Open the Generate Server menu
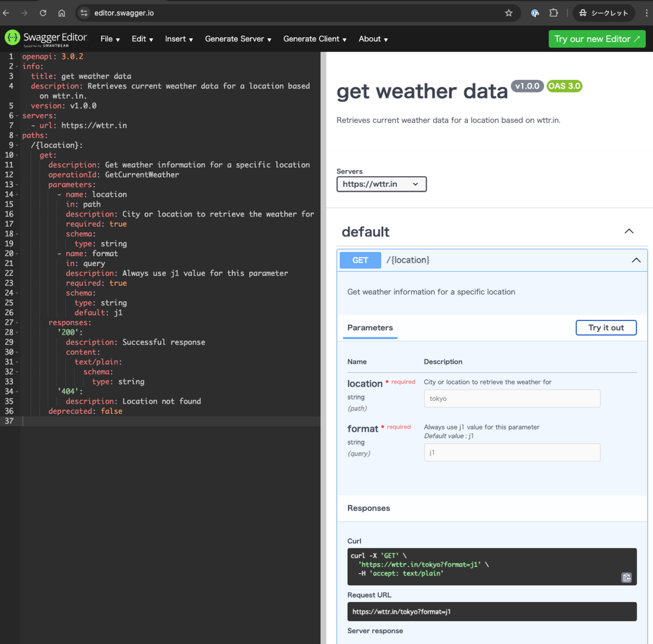The height and width of the screenshot is (644, 653). (x=238, y=39)
